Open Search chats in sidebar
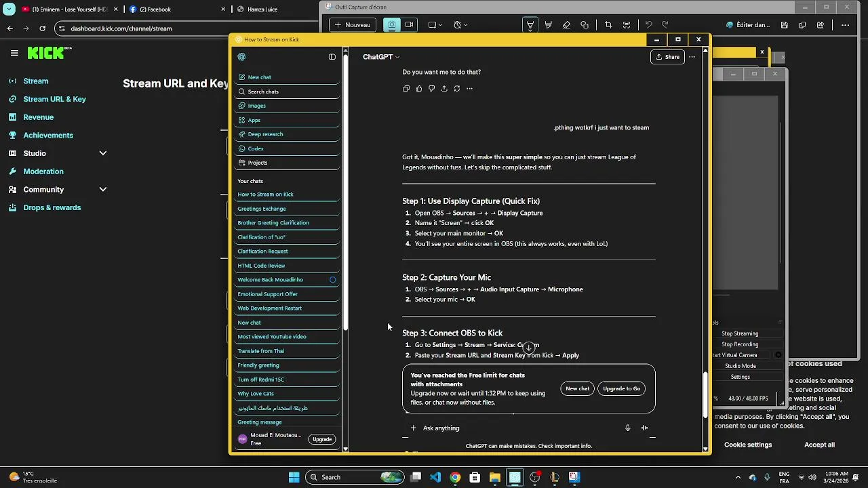Viewport: 868px width, 488px height. [x=286, y=91]
